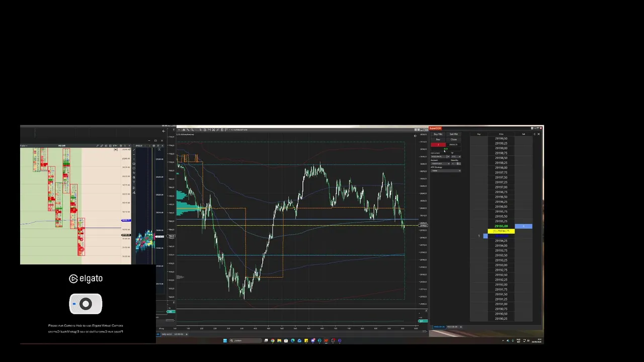
Task: Click the taskbar clock and date
Action: tap(536, 340)
